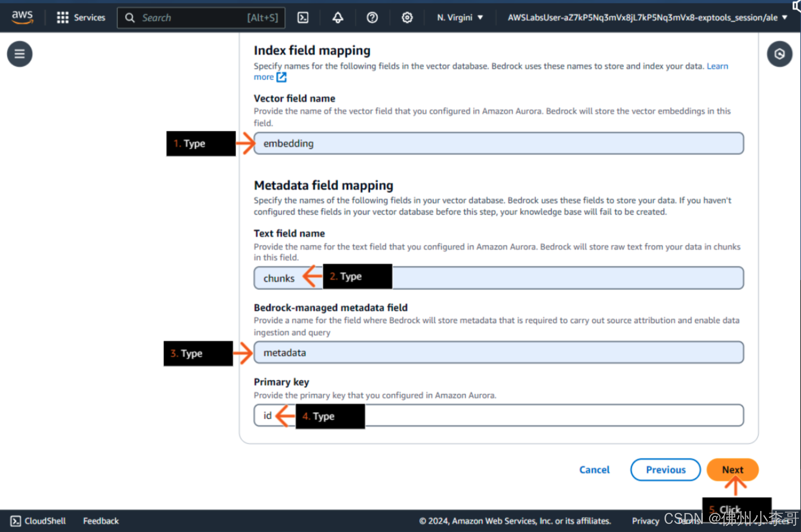Open the side navigation hamburger menu
The width and height of the screenshot is (801, 532).
tap(20, 54)
